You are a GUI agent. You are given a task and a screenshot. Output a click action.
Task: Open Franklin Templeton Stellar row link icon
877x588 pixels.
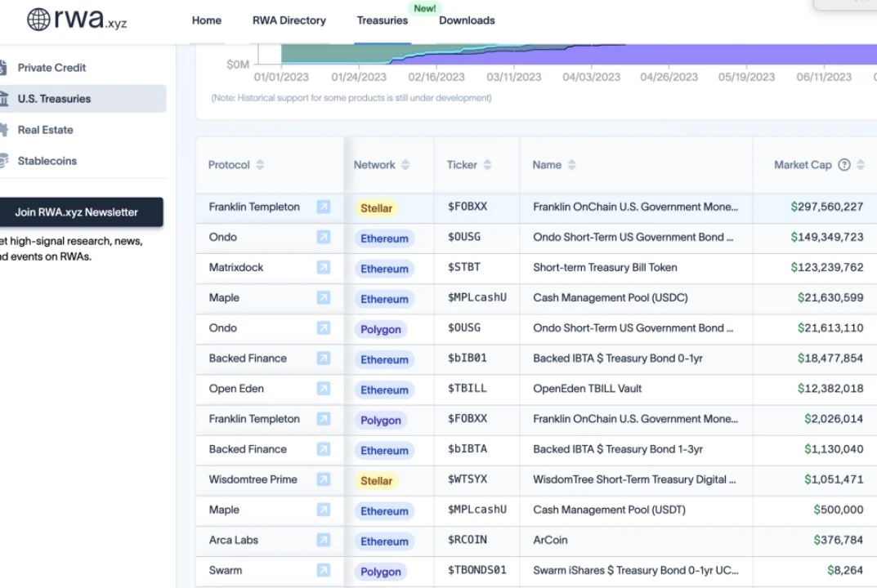[324, 207]
